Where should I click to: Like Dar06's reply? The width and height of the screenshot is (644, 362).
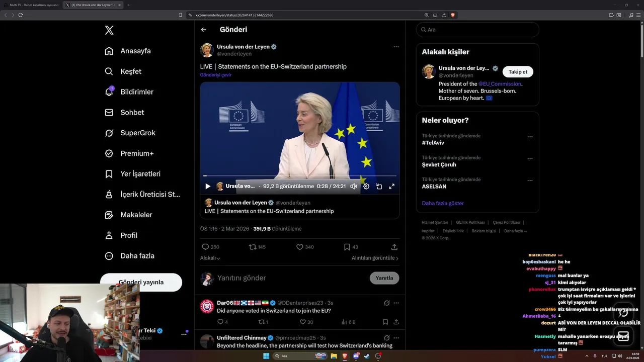306,322
